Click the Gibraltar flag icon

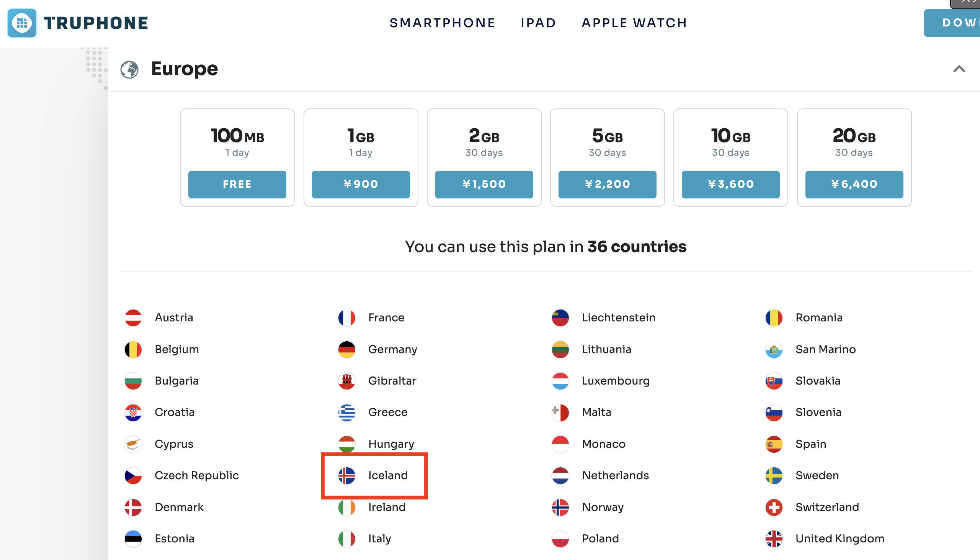[347, 381]
